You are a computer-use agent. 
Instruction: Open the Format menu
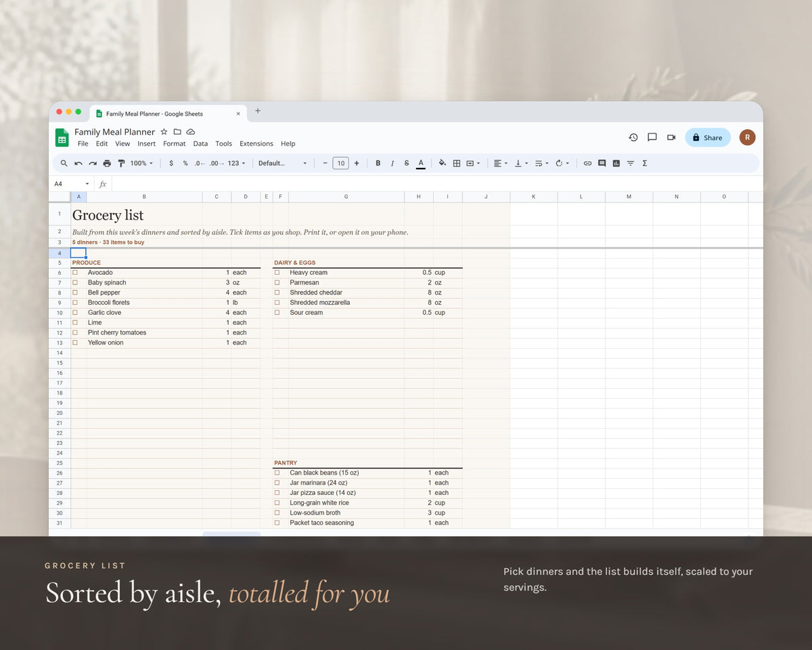pos(175,144)
